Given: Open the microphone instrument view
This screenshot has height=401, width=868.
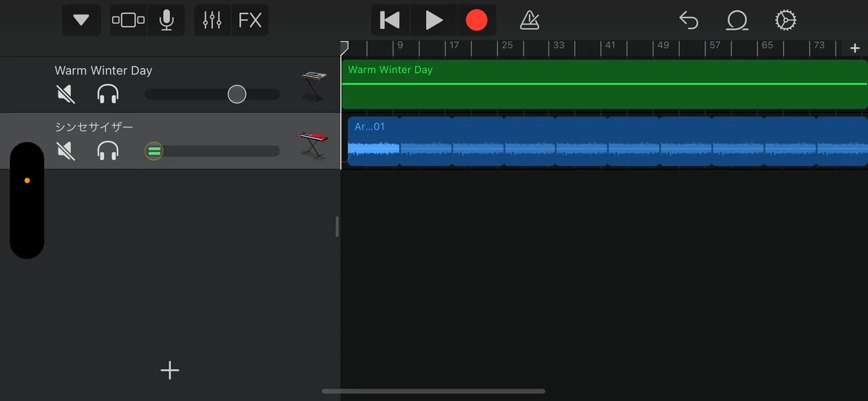Looking at the screenshot, I should click(x=166, y=20).
